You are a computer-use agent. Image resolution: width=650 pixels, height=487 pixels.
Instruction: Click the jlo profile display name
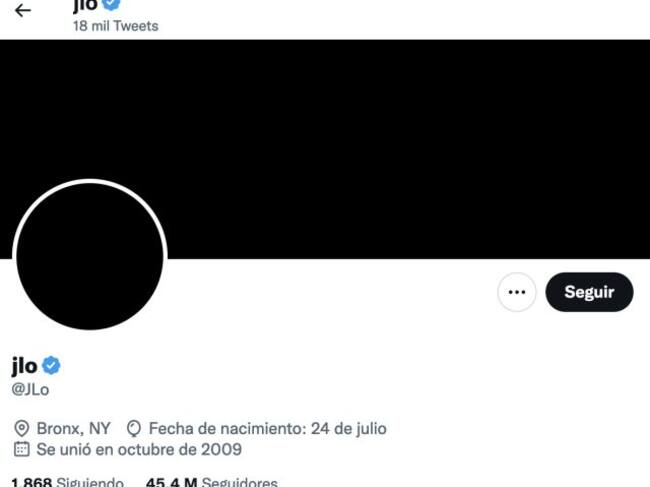pyautogui.click(x=25, y=366)
